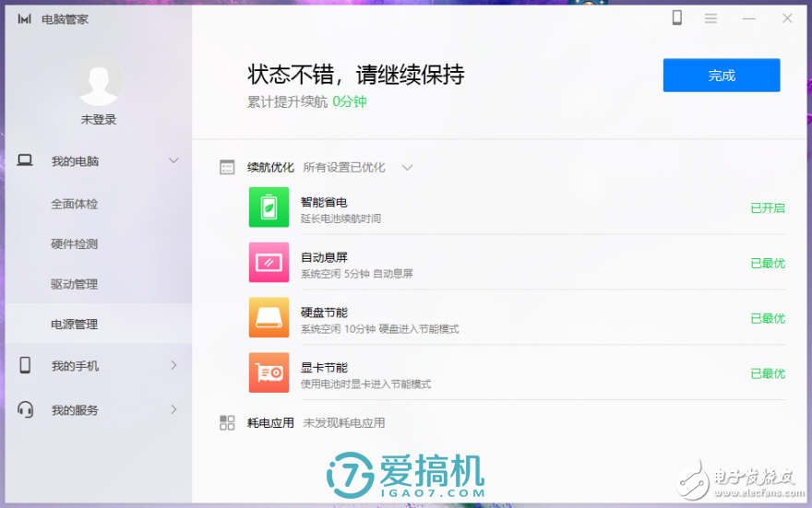The width and height of the screenshot is (812, 508).
Task: Toggle the 已最优 status for 硬盘节能
Action: pos(767,319)
